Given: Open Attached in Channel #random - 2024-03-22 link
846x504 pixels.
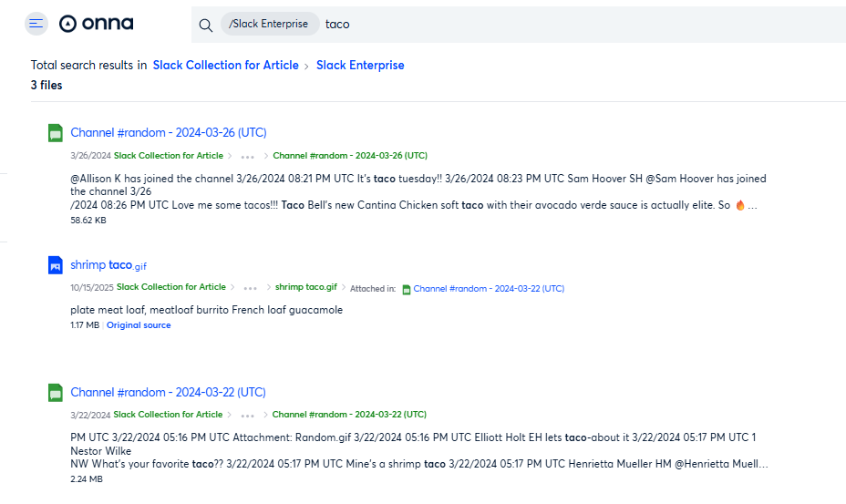Looking at the screenshot, I should tap(489, 289).
